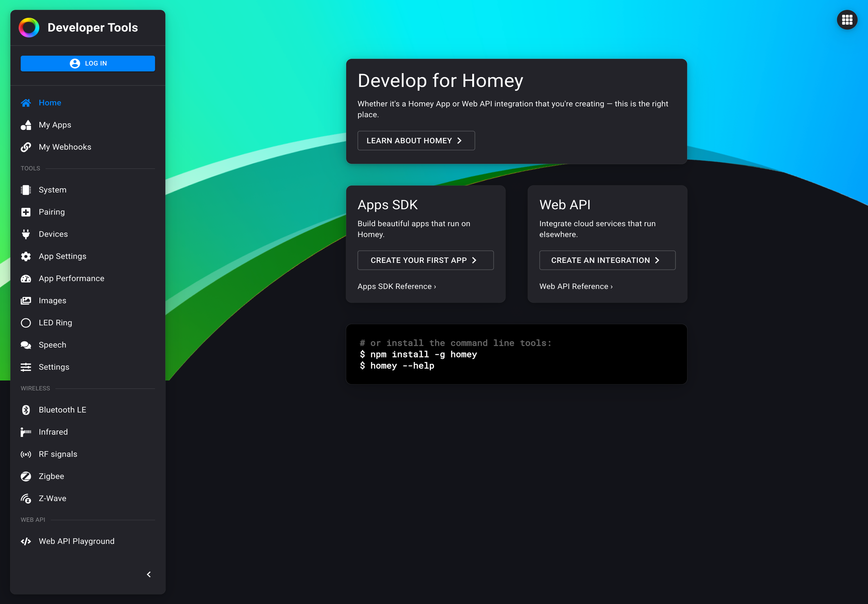Viewport: 868px width, 604px height.
Task: Click the Home house icon
Action: pyautogui.click(x=26, y=103)
